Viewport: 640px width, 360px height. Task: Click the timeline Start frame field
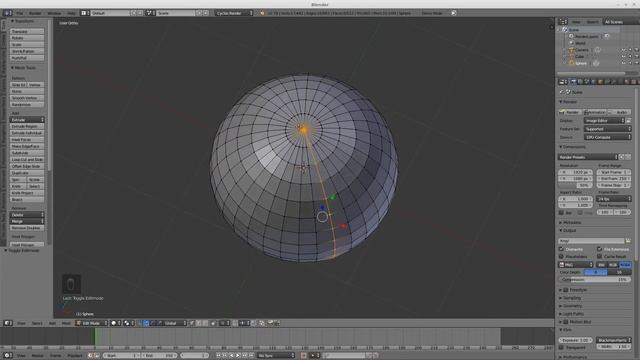121,356
